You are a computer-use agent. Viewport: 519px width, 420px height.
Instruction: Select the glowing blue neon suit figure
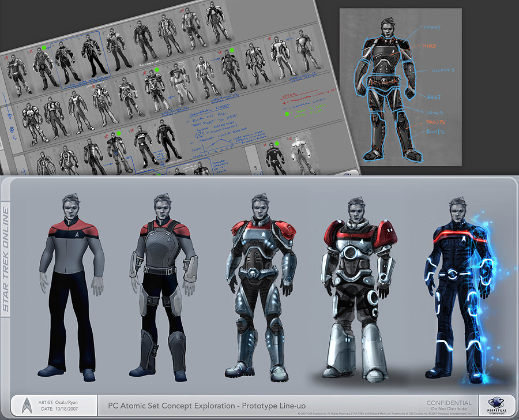461,291
